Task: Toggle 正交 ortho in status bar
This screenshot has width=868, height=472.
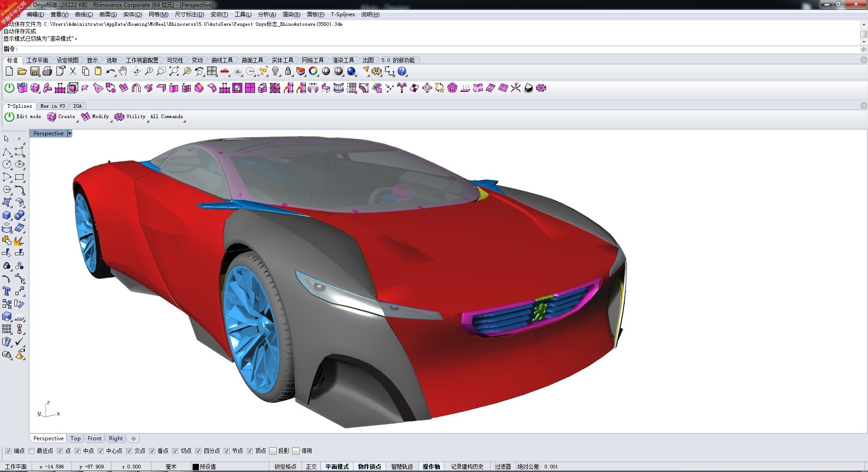Action: tap(311, 467)
